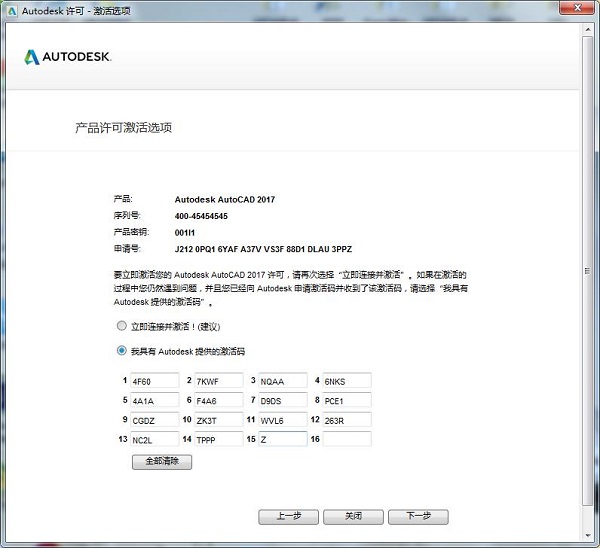Click activation code field 1 containing 4F60

click(155, 381)
